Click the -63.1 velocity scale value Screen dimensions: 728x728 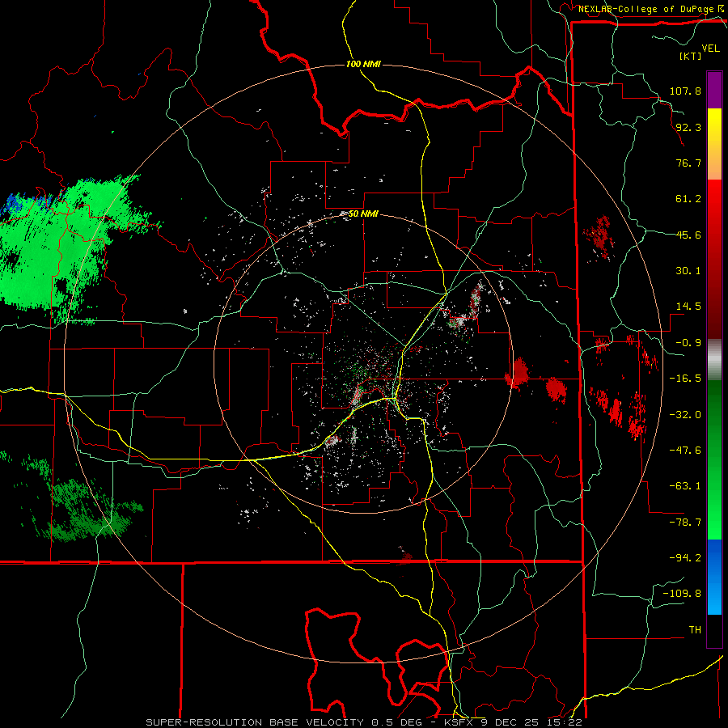pyautogui.click(x=685, y=486)
